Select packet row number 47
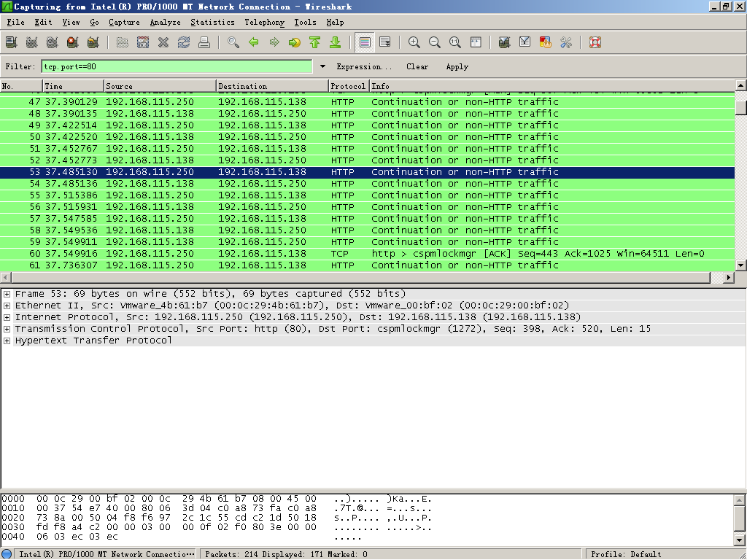747x560 pixels. [368, 102]
